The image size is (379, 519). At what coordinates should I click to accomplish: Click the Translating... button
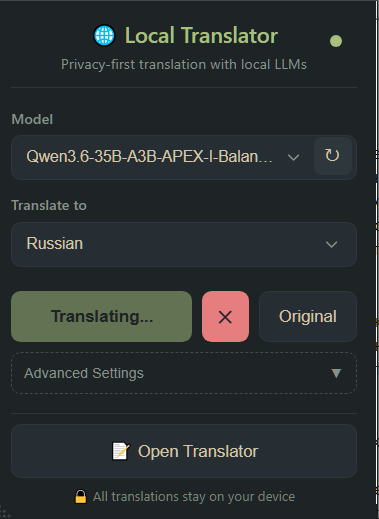(x=102, y=316)
